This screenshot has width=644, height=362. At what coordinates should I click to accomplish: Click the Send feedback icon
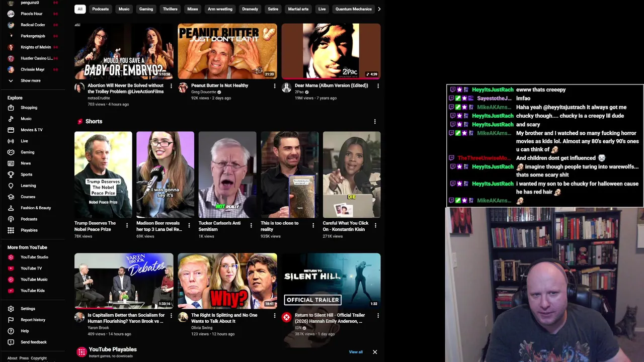coord(11,342)
